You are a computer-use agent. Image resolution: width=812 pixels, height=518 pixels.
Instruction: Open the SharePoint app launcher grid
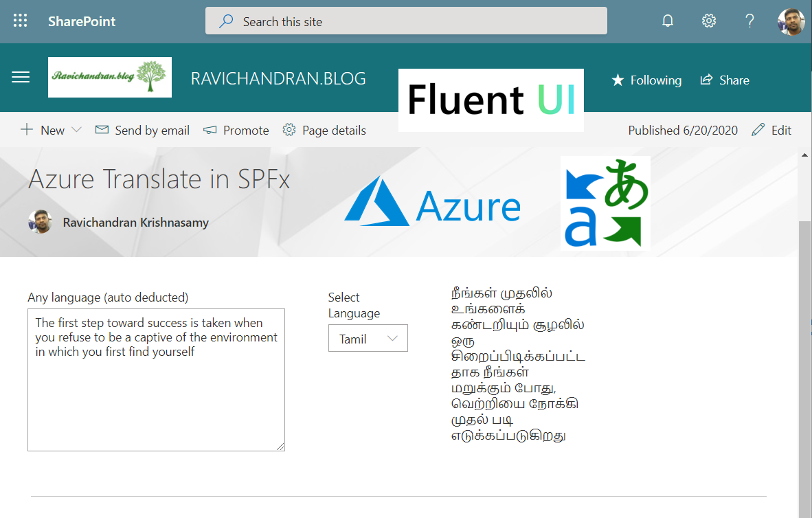tap(21, 21)
